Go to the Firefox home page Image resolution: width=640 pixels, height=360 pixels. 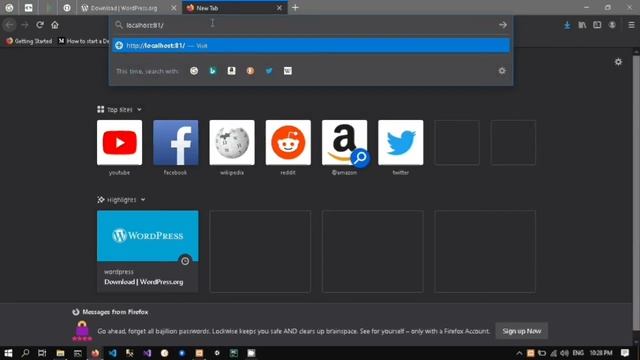55,25
